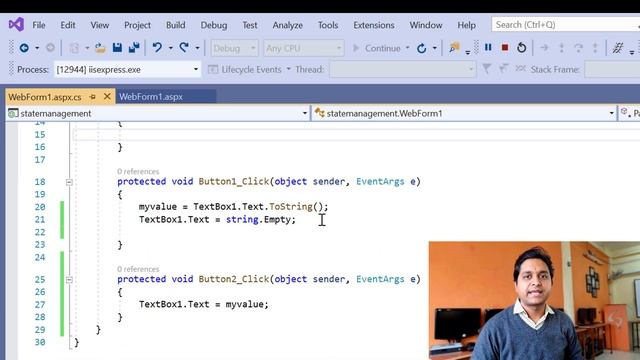The height and width of the screenshot is (360, 640).
Task: Click the Step Over icon
Action: click(x=578, y=48)
